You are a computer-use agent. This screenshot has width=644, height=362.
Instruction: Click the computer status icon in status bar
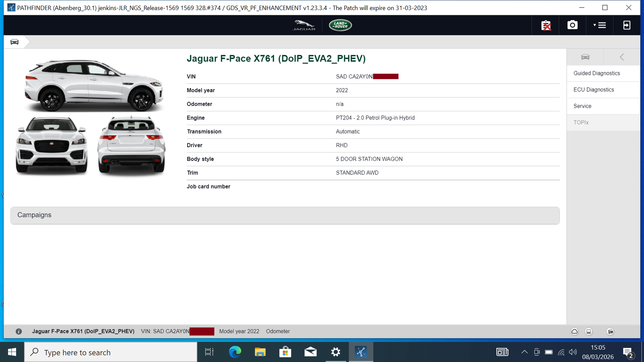point(588,331)
